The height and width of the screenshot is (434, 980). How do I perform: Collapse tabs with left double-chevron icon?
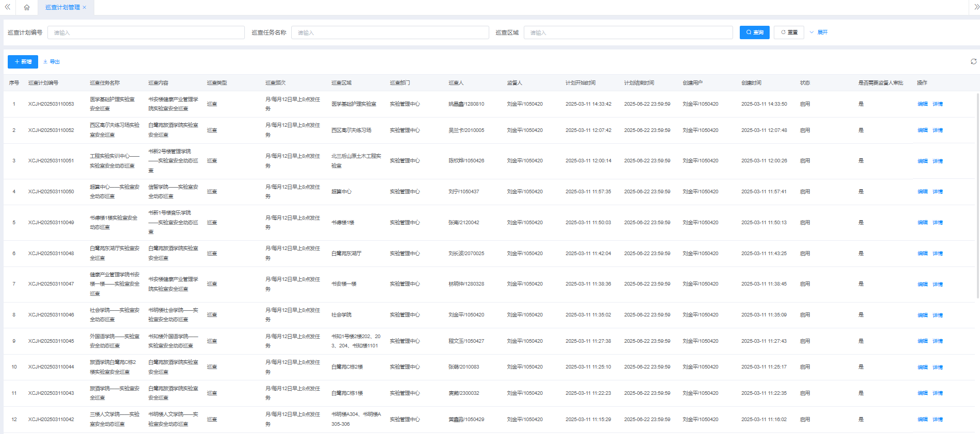coord(7,7)
